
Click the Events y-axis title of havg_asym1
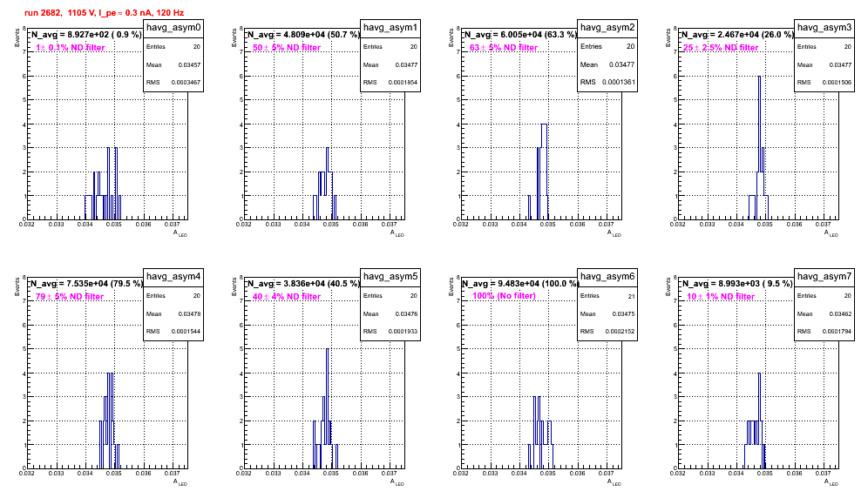234,37
